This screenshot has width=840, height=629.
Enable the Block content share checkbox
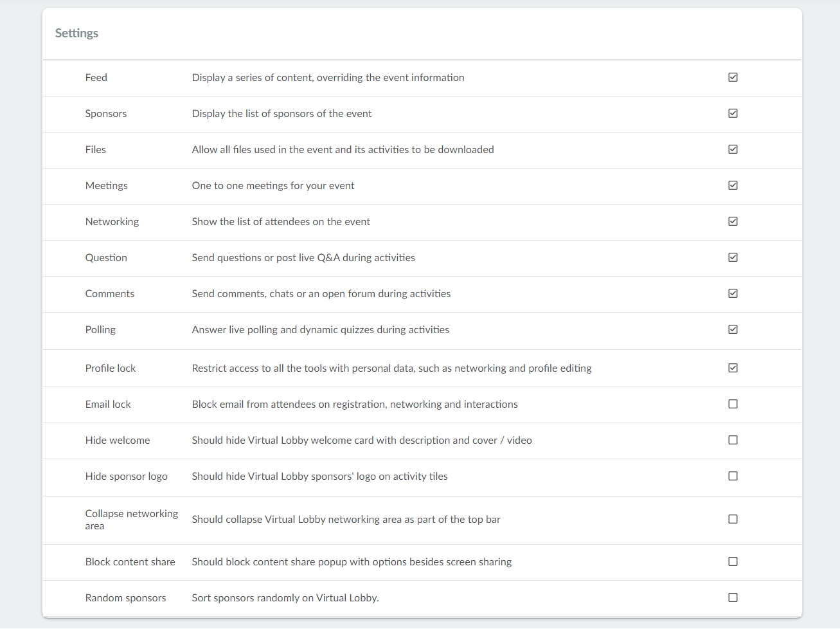733,561
